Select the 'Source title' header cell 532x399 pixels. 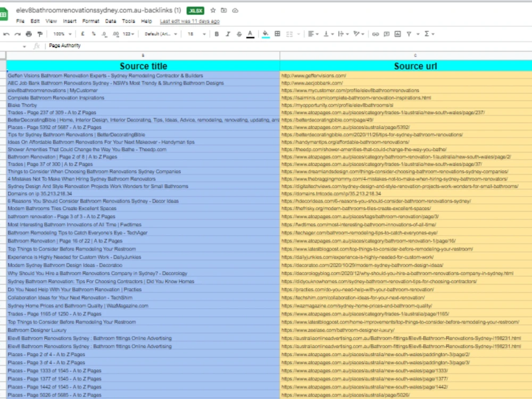143,66
